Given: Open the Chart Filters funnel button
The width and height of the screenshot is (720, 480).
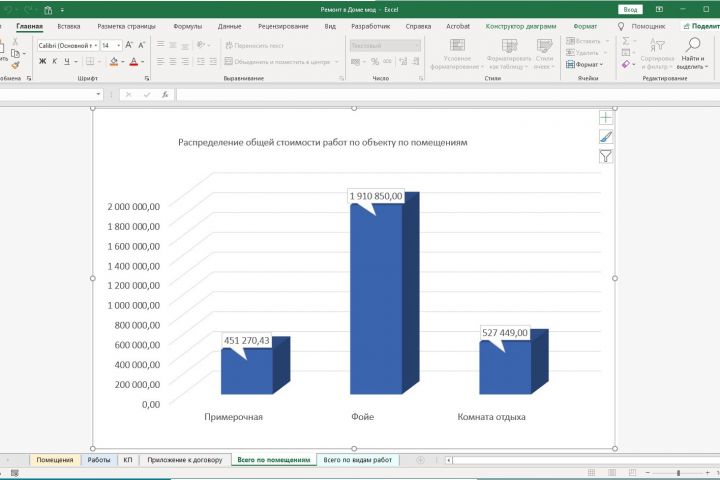Looking at the screenshot, I should point(606,156).
